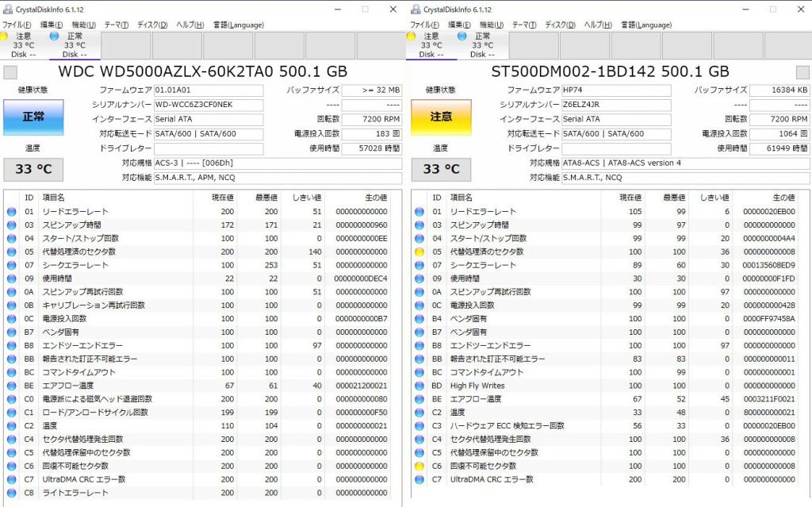The height and width of the screenshot is (507, 812).
Task: Click the yellow caution icon for attribute 05 代替処理済のセクタ数
Action: coord(419,252)
